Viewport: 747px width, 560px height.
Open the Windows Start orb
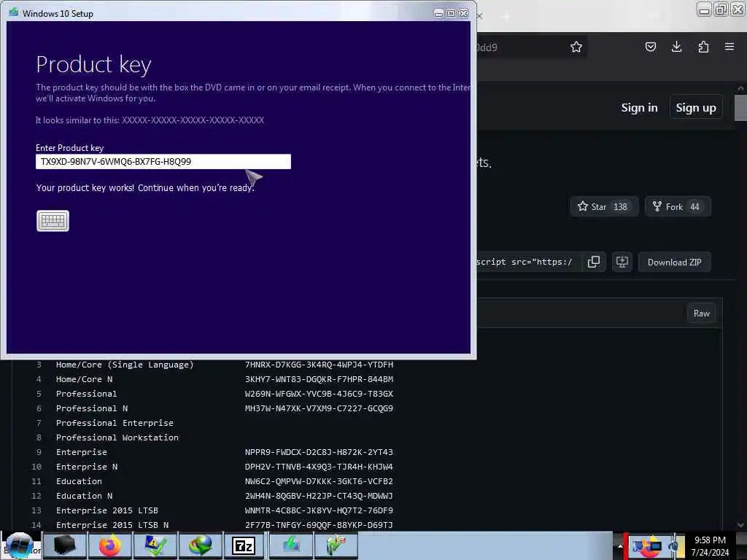tap(19, 545)
